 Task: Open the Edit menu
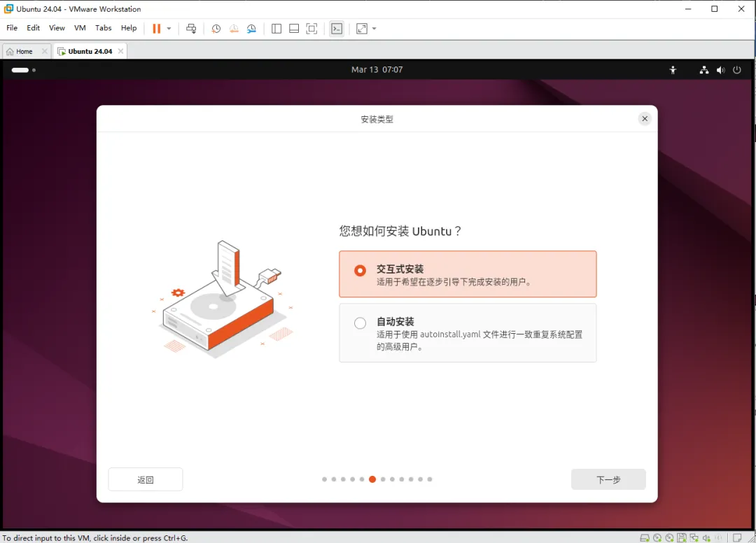tap(34, 28)
